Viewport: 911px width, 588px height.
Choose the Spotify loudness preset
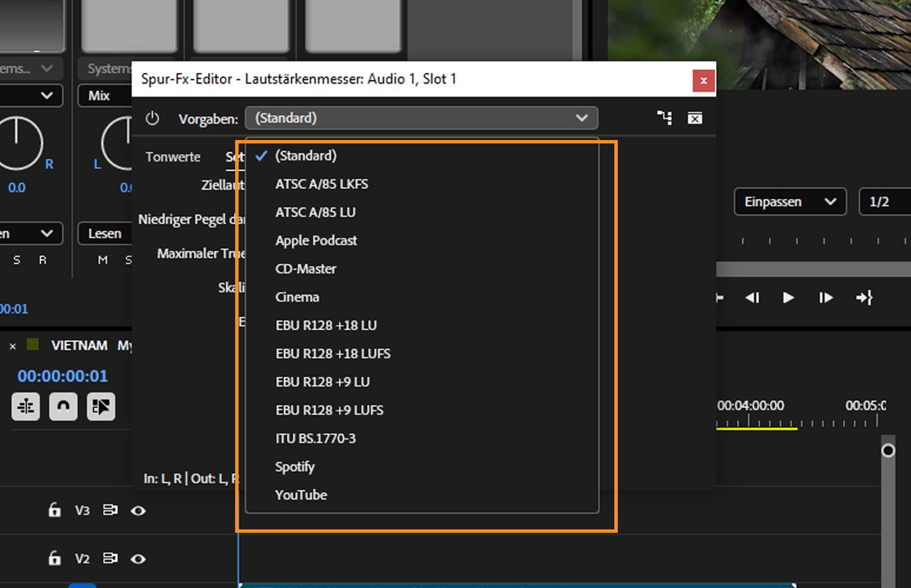tap(422, 467)
